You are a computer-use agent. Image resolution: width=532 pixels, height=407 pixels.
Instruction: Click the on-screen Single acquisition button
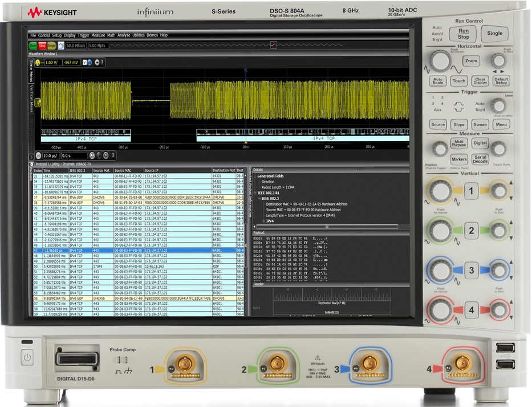point(51,45)
